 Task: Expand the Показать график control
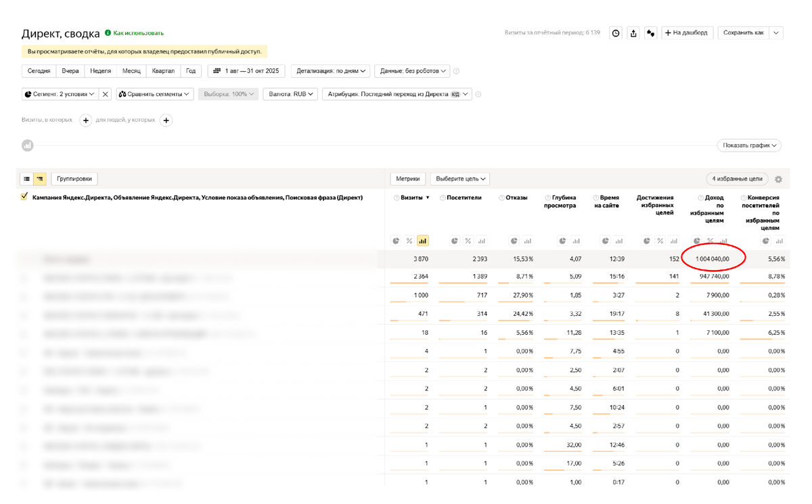click(x=749, y=145)
